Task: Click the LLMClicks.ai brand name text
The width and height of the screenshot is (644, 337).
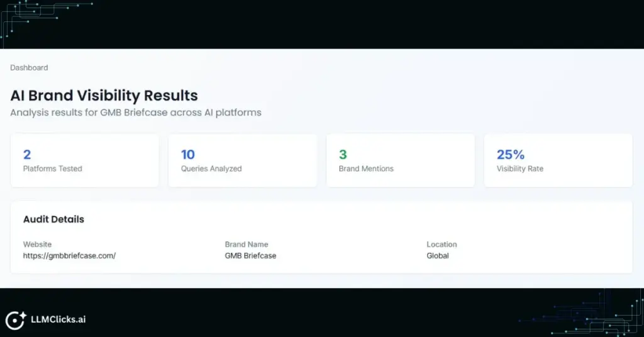Action: point(58,319)
